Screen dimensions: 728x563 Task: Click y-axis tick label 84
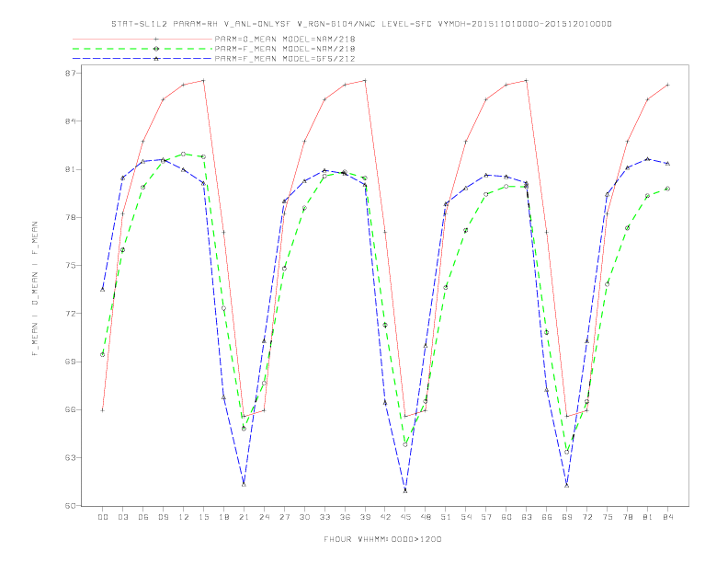(71, 121)
